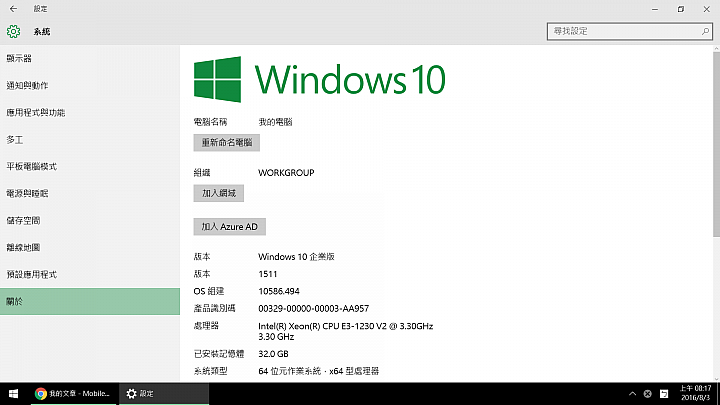Switch to the Chrome window in taskbar
Screen dimensions: 720x405
74,394
